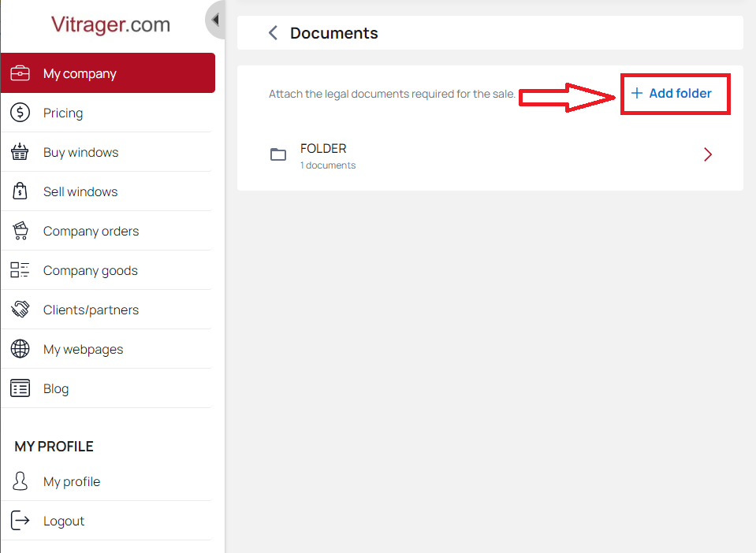Image resolution: width=756 pixels, height=553 pixels.
Task: Go to Company orders
Action: tap(106, 232)
